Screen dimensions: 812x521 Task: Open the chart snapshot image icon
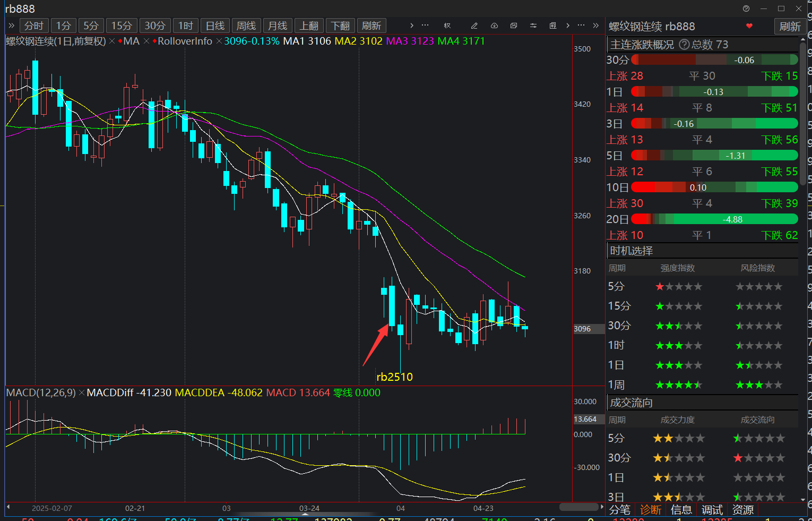click(x=514, y=25)
